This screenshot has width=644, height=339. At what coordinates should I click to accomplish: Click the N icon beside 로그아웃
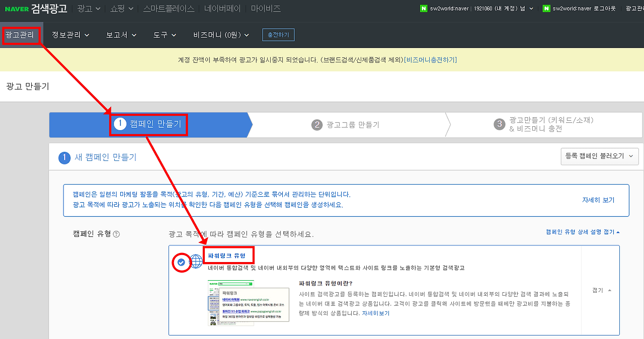(x=547, y=9)
